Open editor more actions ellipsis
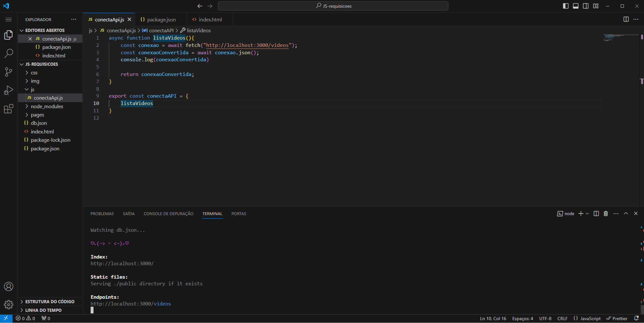 (x=636, y=19)
